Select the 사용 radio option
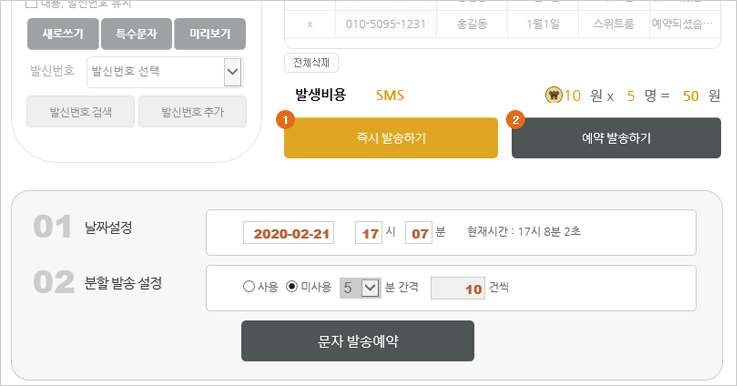 249,286
